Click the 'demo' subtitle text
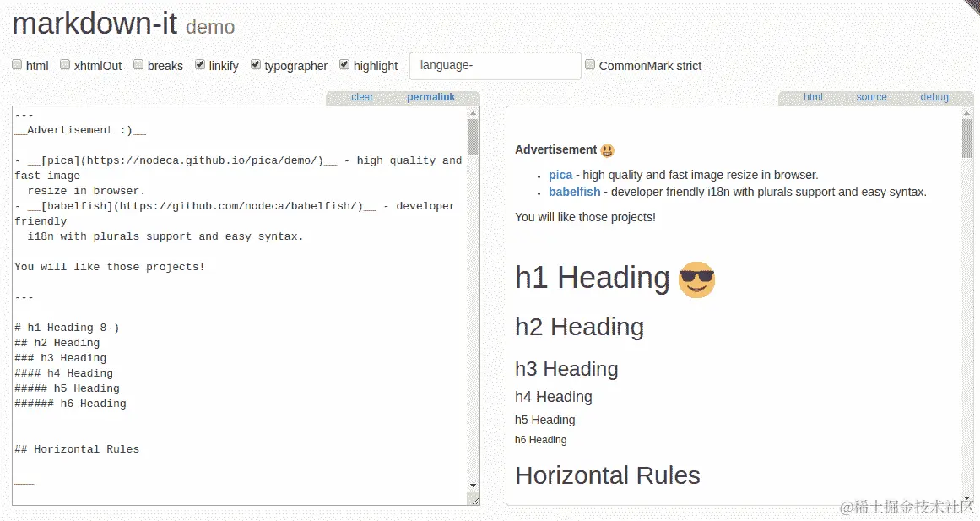 210,27
